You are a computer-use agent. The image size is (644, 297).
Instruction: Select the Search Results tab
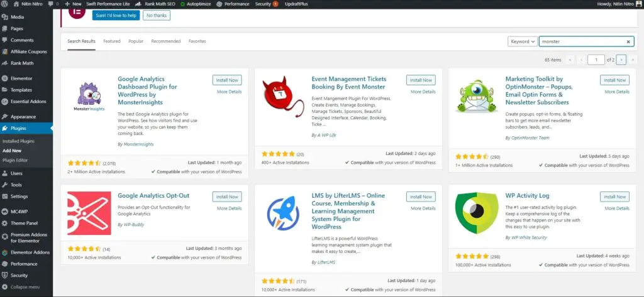pos(81,41)
